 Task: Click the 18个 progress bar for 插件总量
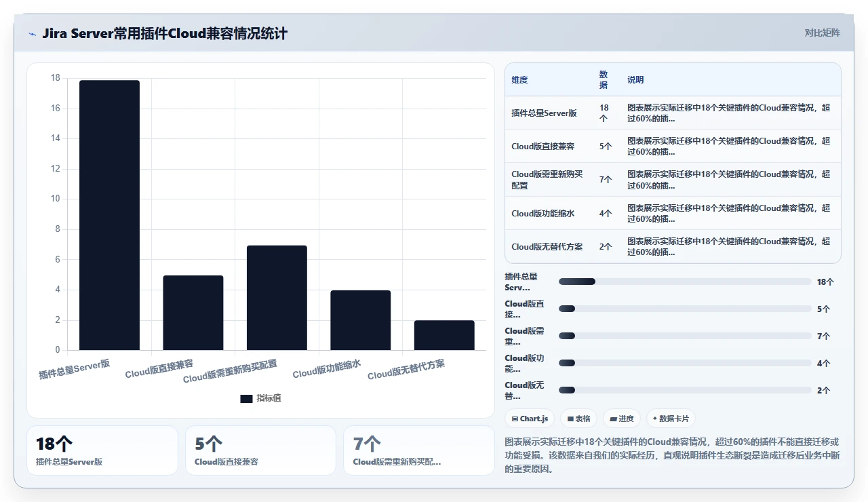685,282
